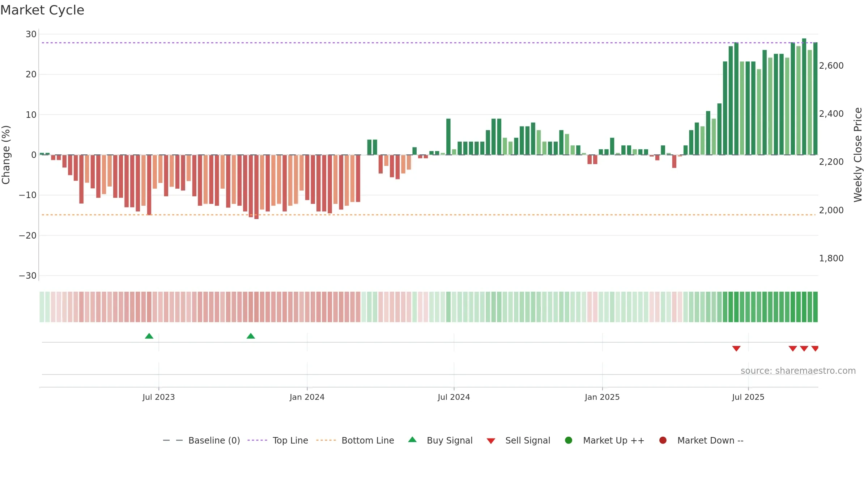The height and width of the screenshot is (488, 868).
Task: Click the 30 tick on the Change axis
Action: (x=31, y=34)
